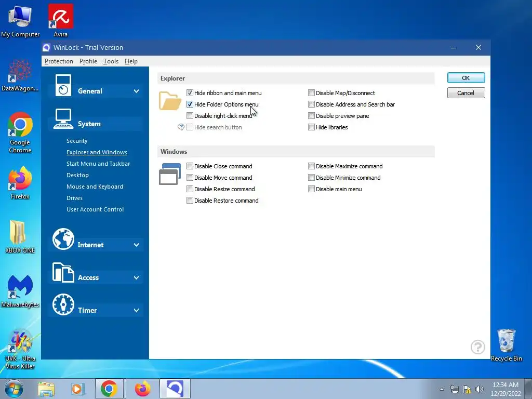This screenshot has height=399, width=532.
Task: Click the System computer icon in sidebar
Action: click(x=63, y=119)
